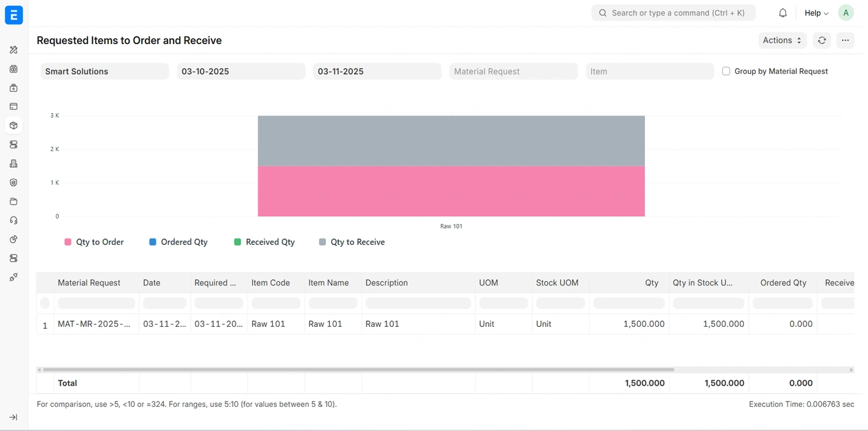The height and width of the screenshot is (431, 868).
Task: Click the building icon in sidebar
Action: pyautogui.click(x=14, y=163)
